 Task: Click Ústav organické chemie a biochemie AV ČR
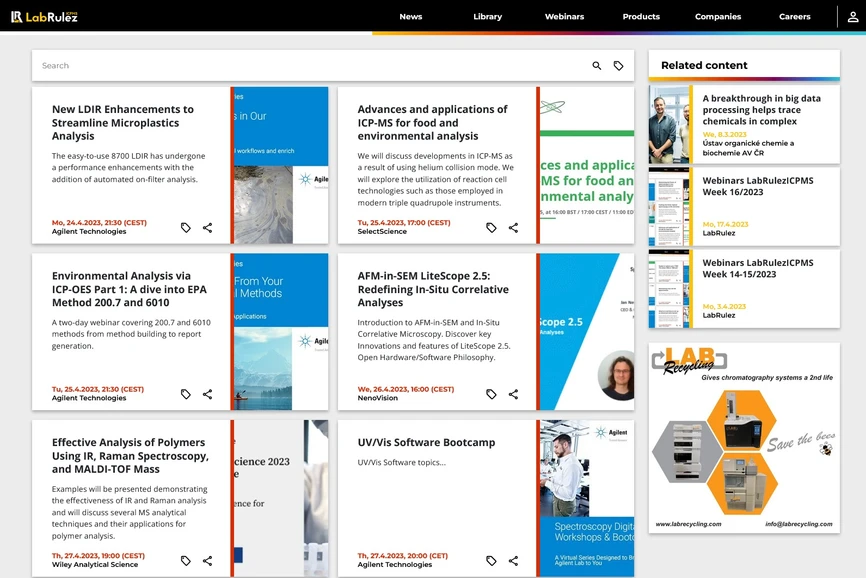tap(748, 148)
